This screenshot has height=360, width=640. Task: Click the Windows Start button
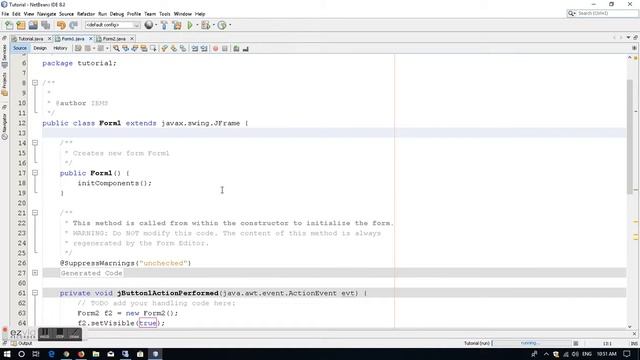(x=7, y=354)
